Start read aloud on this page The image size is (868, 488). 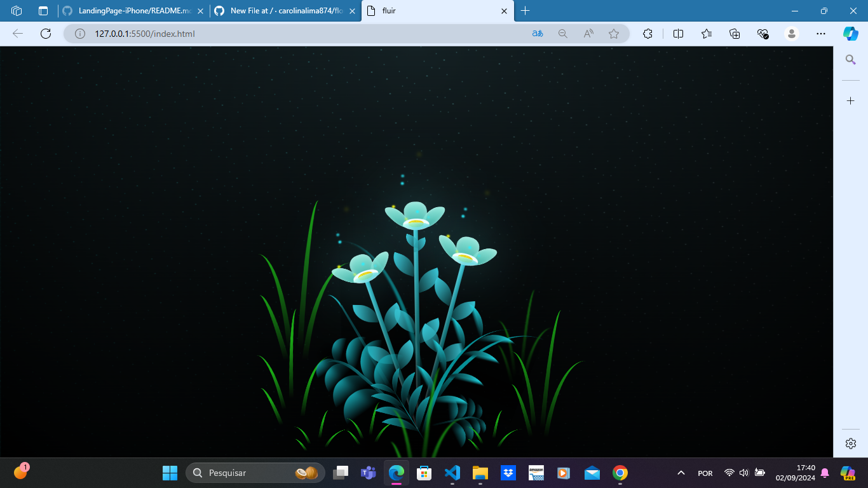pyautogui.click(x=587, y=34)
